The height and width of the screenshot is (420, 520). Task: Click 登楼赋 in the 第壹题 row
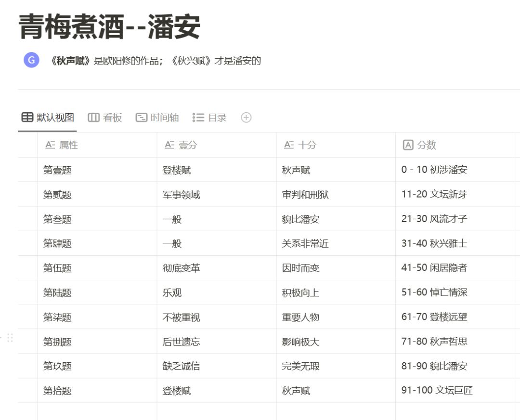(x=217, y=170)
